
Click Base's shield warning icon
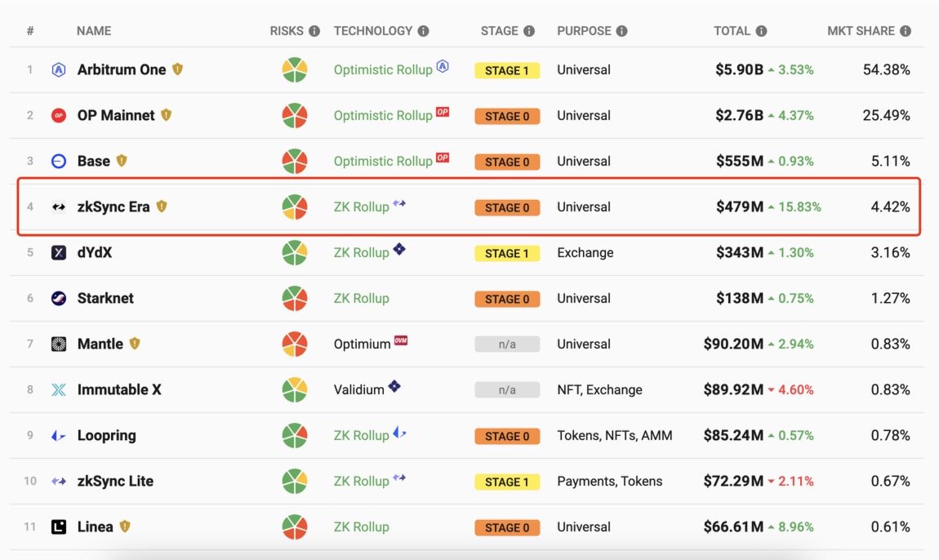click(x=122, y=161)
